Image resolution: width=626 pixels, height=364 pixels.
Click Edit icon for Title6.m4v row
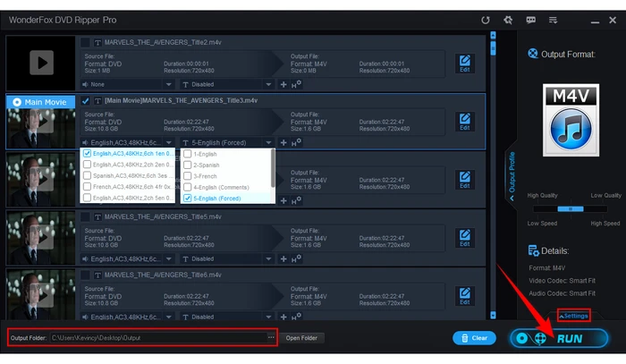tap(465, 296)
